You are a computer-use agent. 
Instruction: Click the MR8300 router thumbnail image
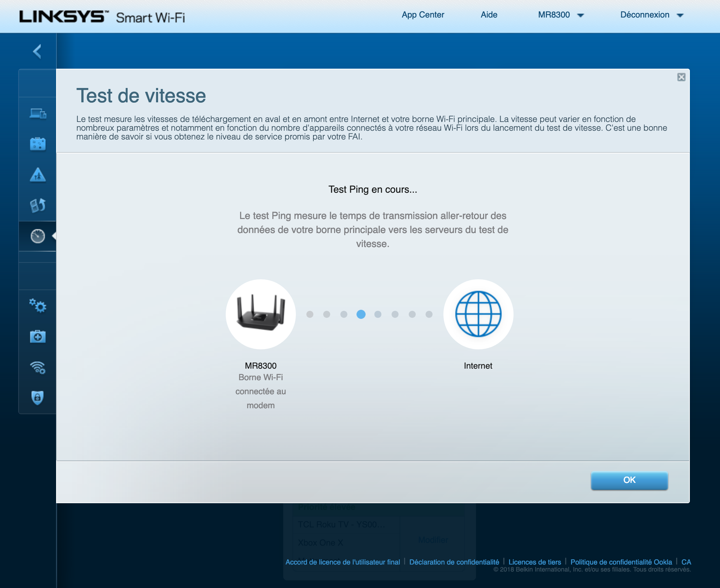[260, 314]
